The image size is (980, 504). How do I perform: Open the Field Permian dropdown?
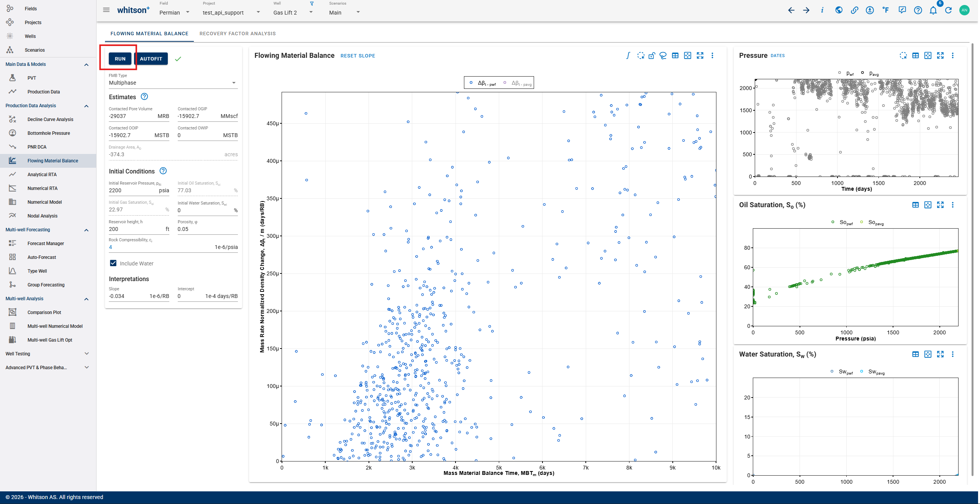[x=174, y=13]
